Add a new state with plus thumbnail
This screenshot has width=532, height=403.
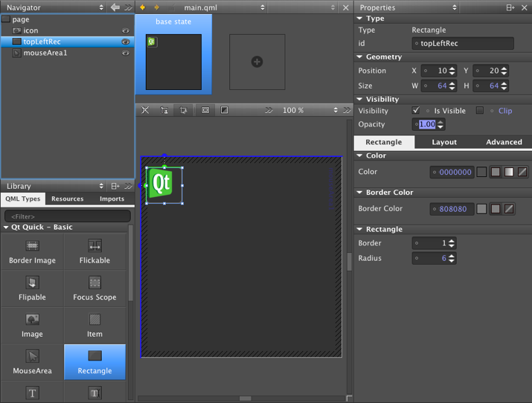pyautogui.click(x=257, y=62)
